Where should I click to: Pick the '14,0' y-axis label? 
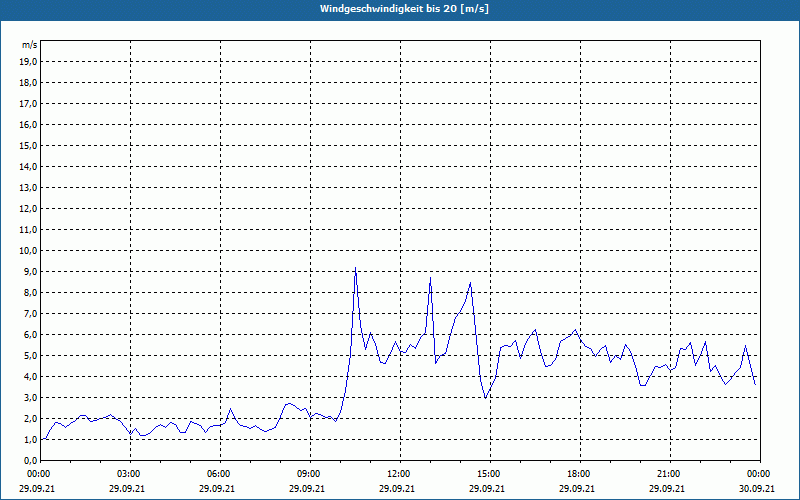(x=29, y=167)
